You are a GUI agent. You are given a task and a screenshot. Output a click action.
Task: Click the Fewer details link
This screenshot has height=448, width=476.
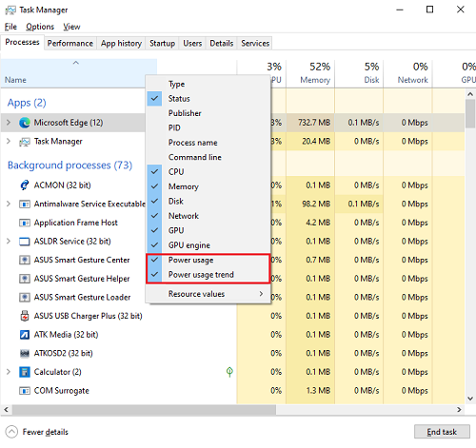click(46, 432)
